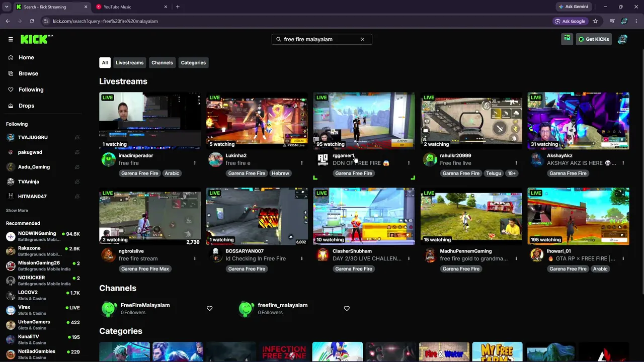Viewport: 644px width, 362px height.
Task: Open the user profile avatar menu
Action: click(622, 39)
